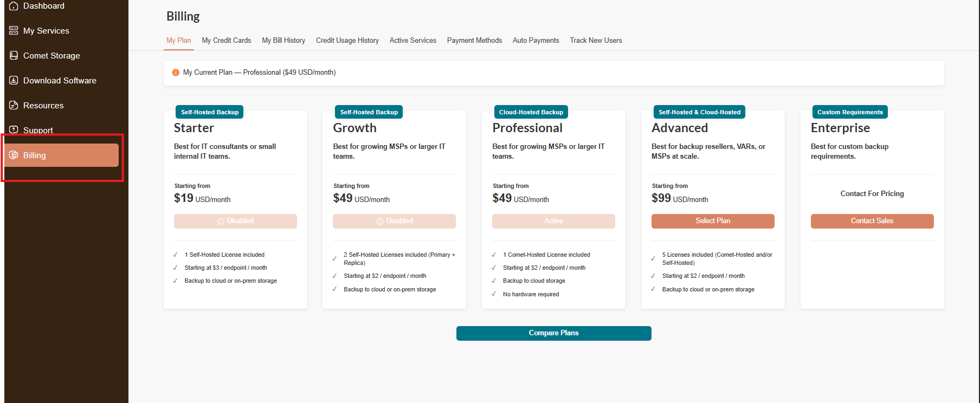Viewport: 980px width, 403px height.
Task: Select the Advanced plan with Select Plan
Action: click(x=713, y=221)
